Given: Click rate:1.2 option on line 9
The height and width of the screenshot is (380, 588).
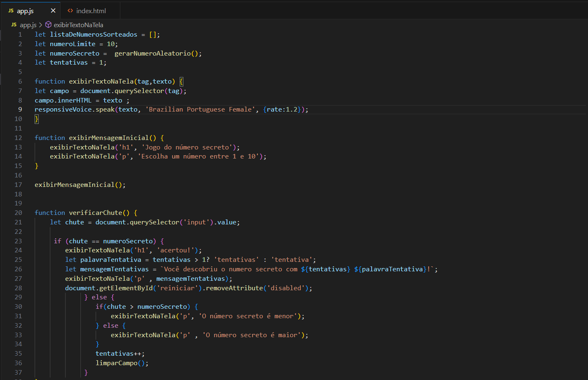Looking at the screenshot, I should click(282, 110).
